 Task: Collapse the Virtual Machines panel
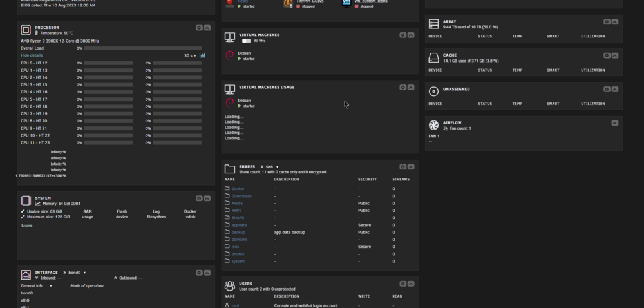(411, 35)
